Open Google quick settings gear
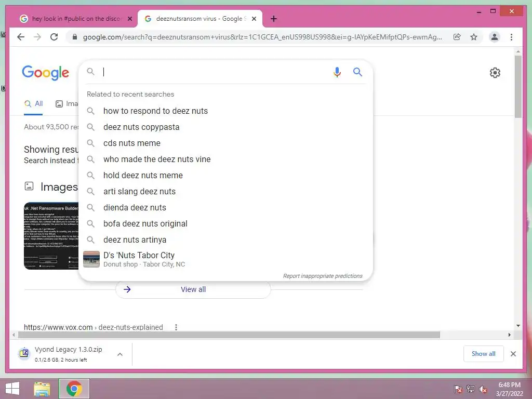The height and width of the screenshot is (399, 532). coord(495,73)
